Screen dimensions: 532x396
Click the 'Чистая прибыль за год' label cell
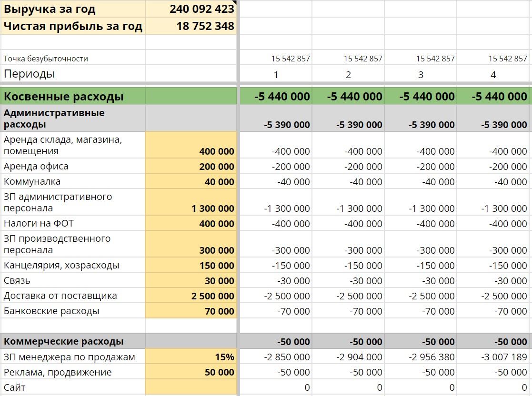(x=73, y=26)
